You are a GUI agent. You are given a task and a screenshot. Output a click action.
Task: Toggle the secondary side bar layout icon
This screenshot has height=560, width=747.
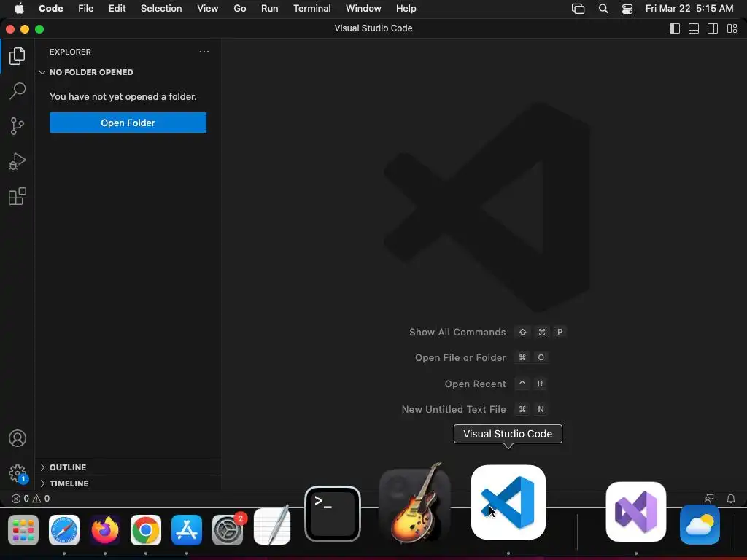point(713,28)
